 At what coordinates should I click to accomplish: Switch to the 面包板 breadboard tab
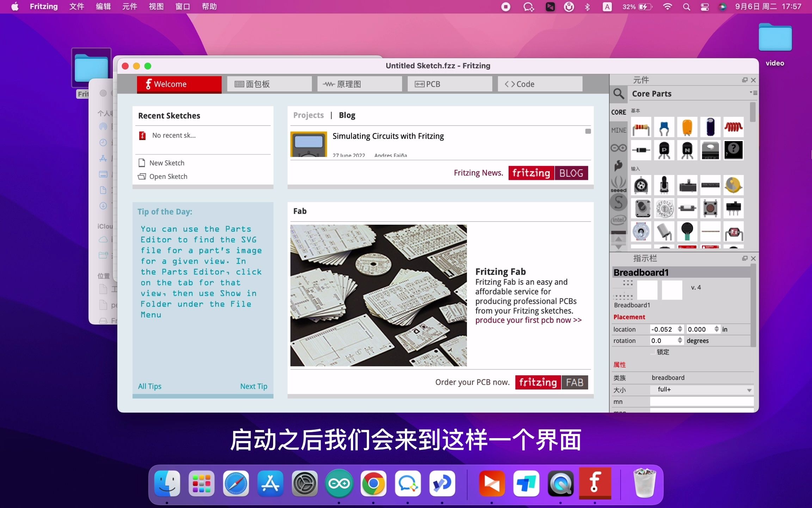tap(270, 84)
